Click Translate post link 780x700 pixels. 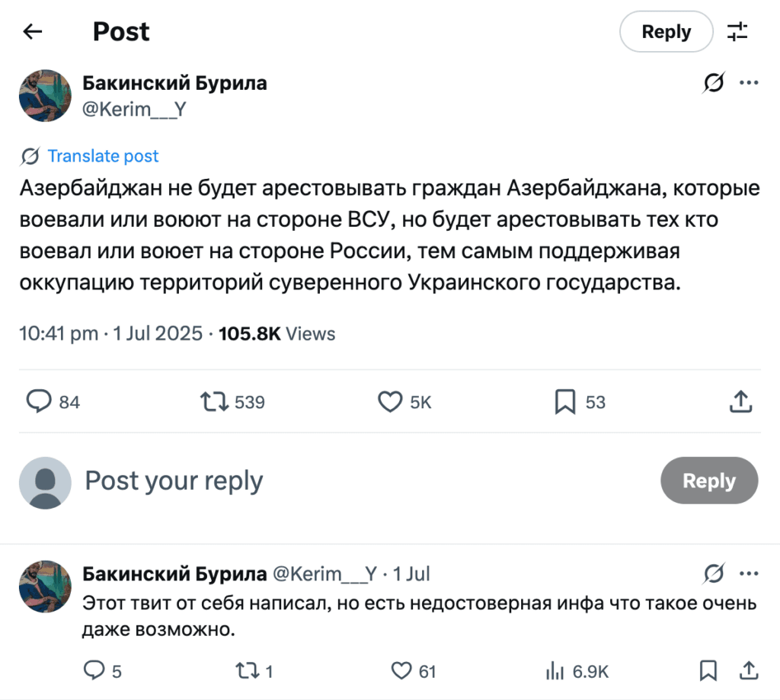tap(103, 156)
